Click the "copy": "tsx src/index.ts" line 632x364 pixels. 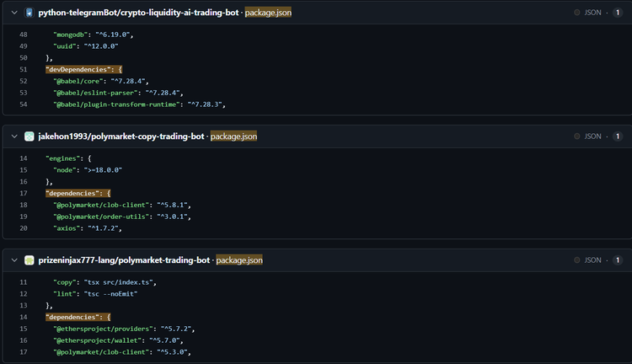tap(104, 282)
